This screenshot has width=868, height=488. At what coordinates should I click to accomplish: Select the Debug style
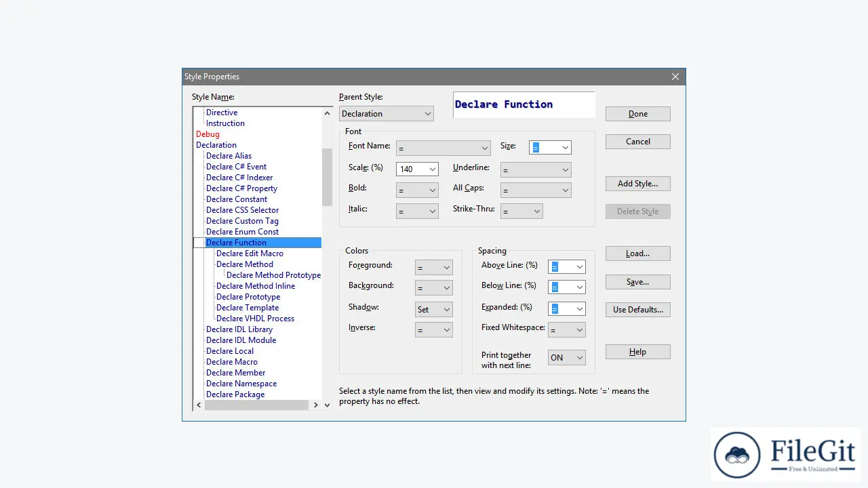click(208, 134)
